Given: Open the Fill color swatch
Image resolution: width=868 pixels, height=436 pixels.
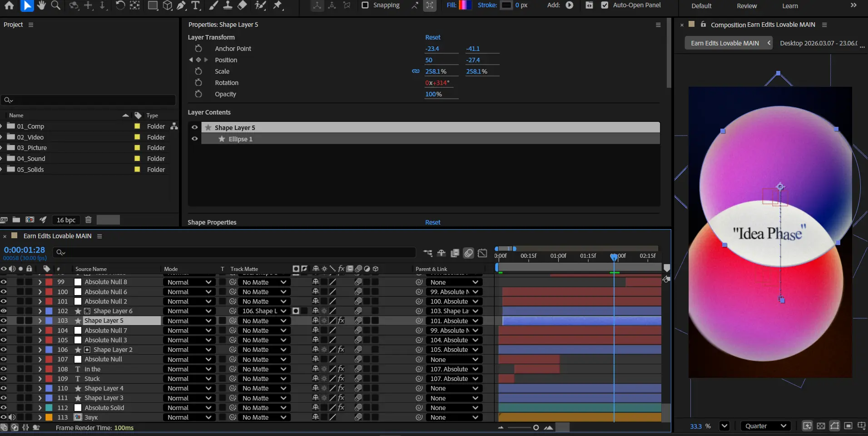Looking at the screenshot, I should 465,5.
